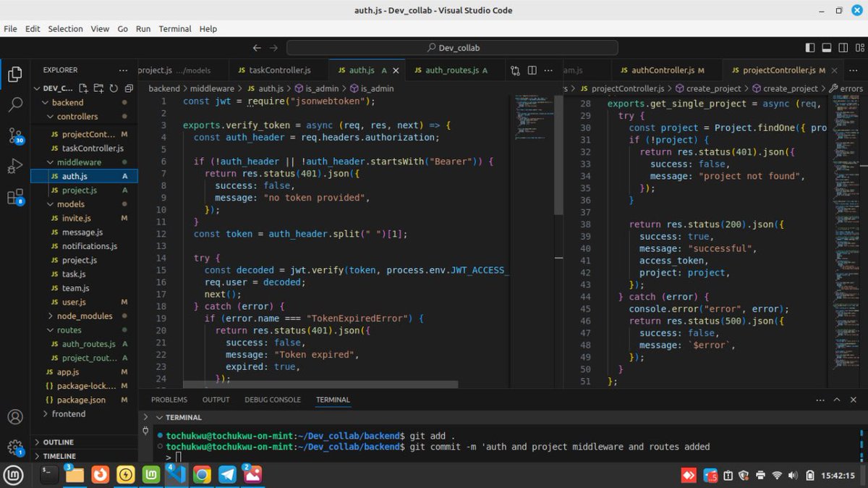Click horizontal scrollbar of auth.js editor

point(320,384)
